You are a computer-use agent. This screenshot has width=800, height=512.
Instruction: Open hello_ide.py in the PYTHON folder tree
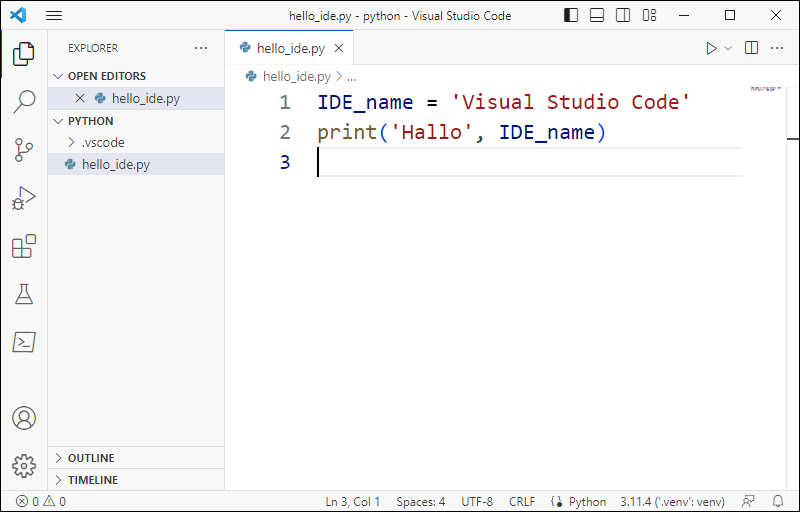pyautogui.click(x=136, y=164)
